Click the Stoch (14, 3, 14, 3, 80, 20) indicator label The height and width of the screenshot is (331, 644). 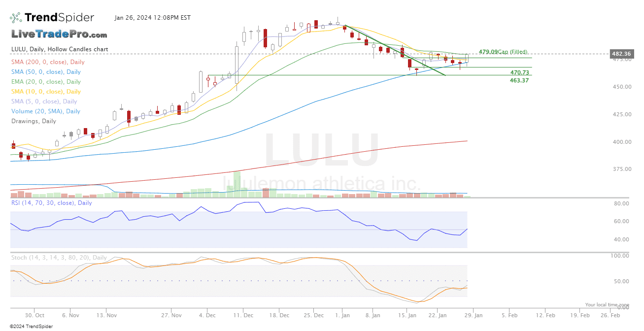tap(59, 258)
